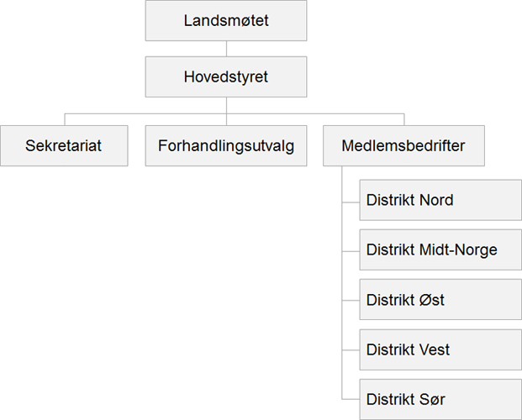Click the Hovedstyret box

click(x=226, y=76)
